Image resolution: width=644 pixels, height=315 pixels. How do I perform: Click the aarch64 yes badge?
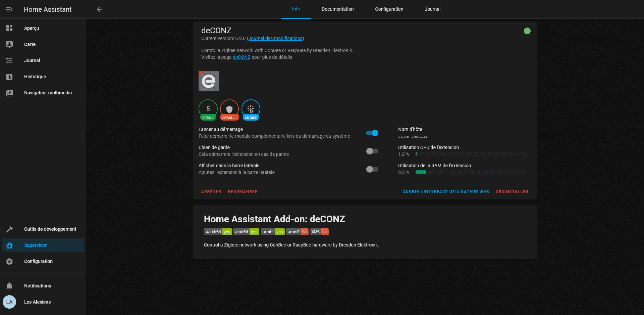point(218,232)
